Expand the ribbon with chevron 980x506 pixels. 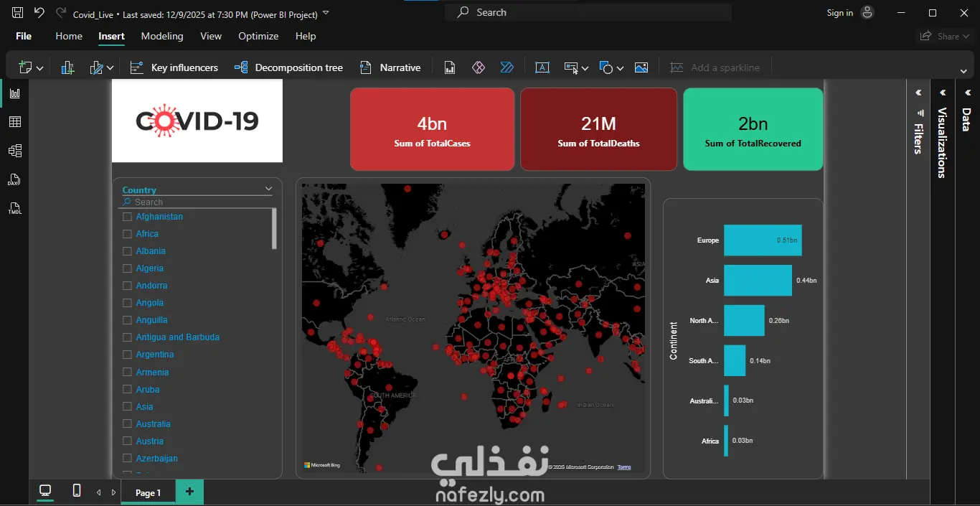963,71
